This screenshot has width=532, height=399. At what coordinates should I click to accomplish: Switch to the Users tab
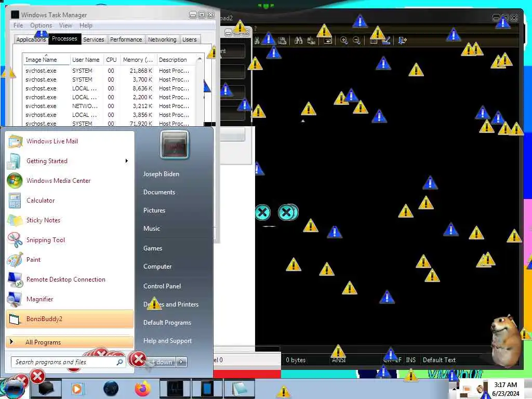tap(189, 39)
